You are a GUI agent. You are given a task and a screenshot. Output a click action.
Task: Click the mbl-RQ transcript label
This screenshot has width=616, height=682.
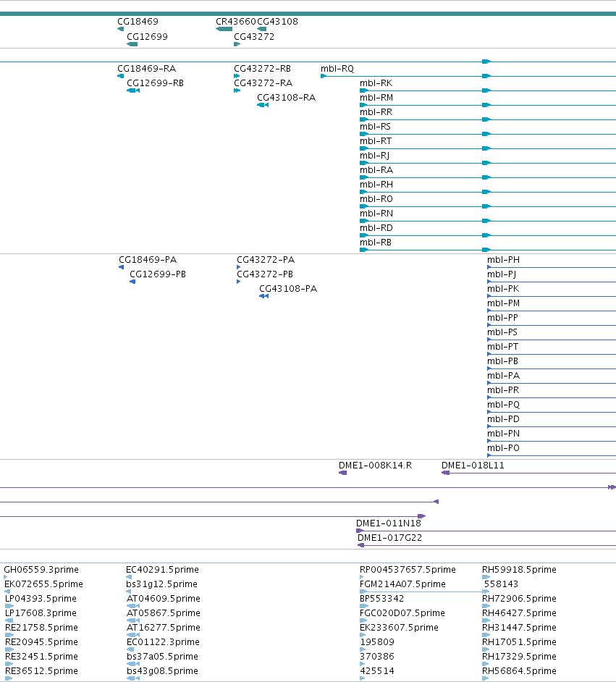pos(337,68)
